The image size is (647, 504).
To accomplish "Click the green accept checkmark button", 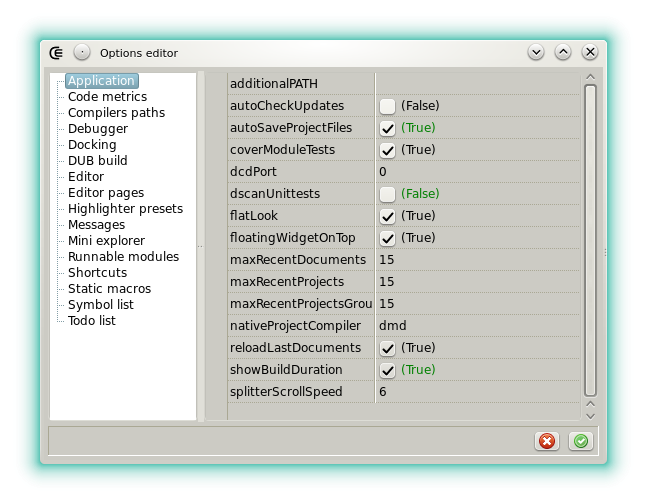I will (x=580, y=441).
